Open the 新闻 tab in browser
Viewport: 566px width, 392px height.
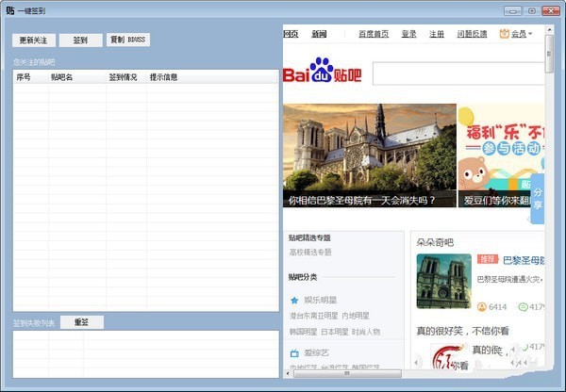click(x=319, y=34)
